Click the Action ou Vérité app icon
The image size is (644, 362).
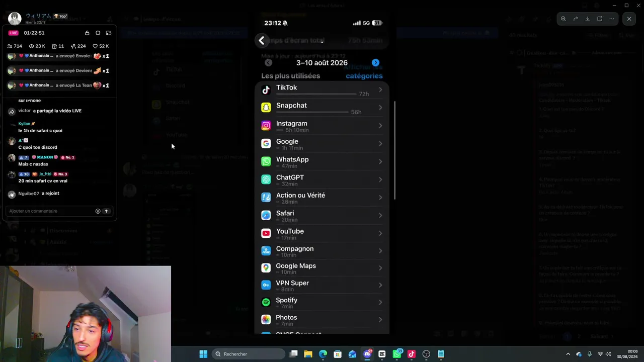(x=266, y=198)
